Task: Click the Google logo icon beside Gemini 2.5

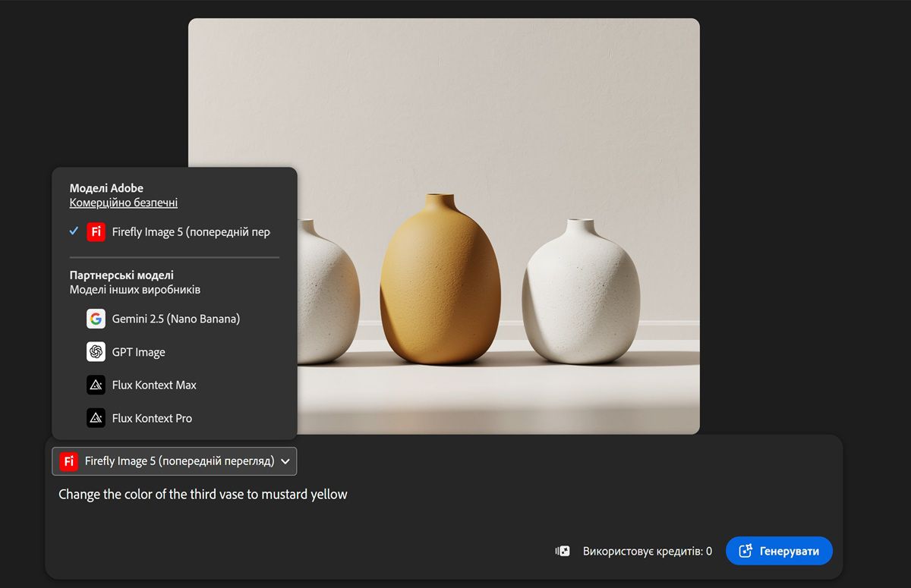Action: (96, 319)
